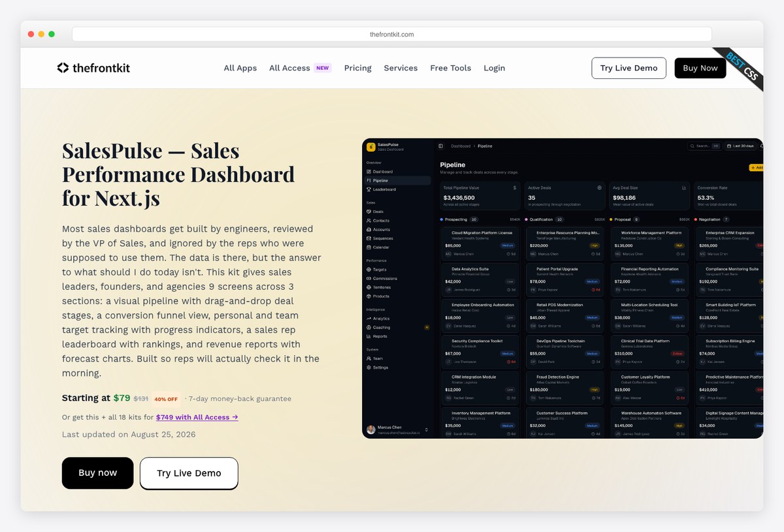Open Products icon in sidebar
The image size is (784, 532).
(x=369, y=296)
